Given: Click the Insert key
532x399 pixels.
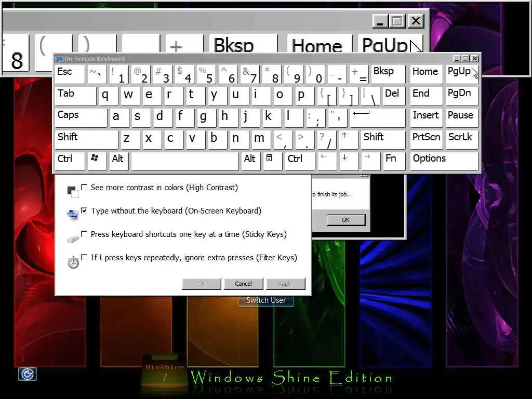Looking at the screenshot, I should [426, 118].
